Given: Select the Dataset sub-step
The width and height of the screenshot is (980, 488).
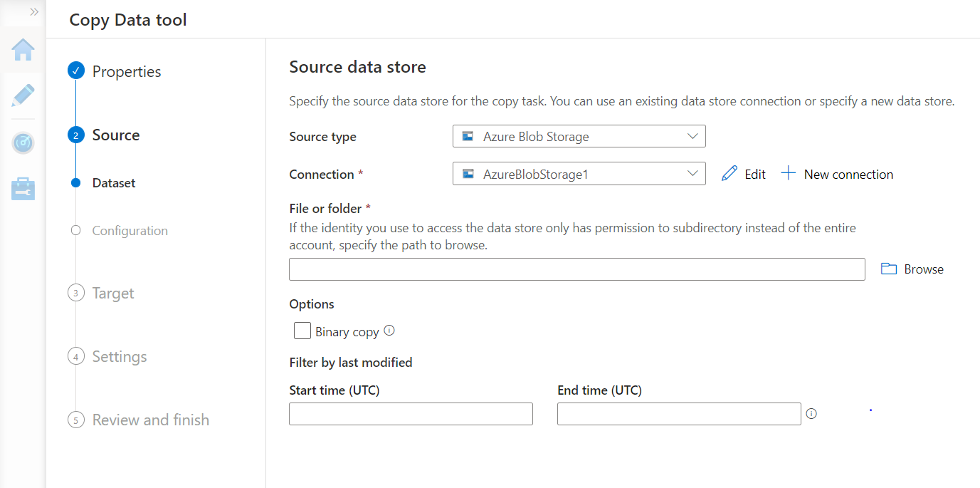Looking at the screenshot, I should point(114,183).
